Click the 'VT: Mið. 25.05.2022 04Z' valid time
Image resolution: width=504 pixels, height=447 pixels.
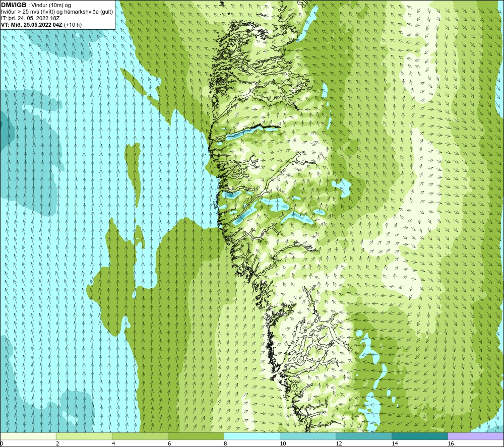click(31, 25)
